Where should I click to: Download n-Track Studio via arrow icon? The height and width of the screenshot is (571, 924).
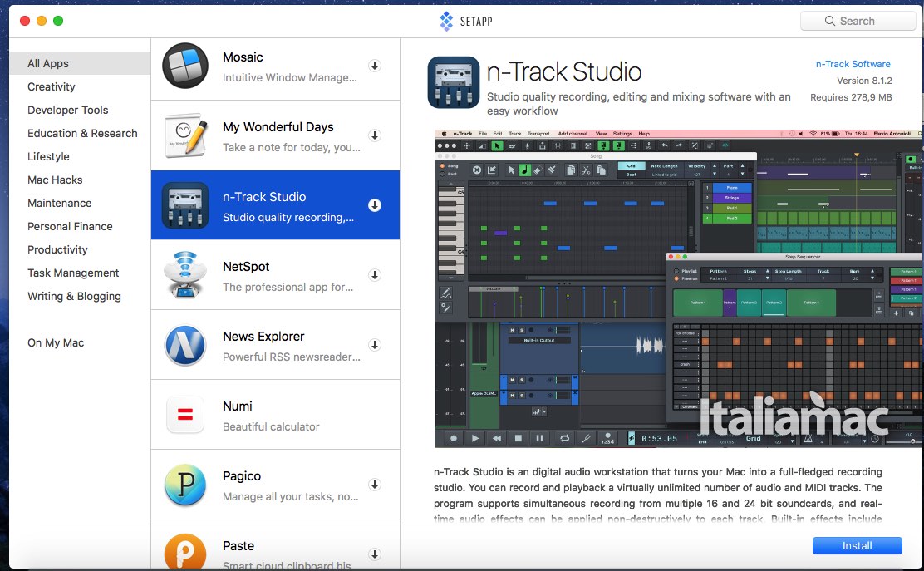pyautogui.click(x=374, y=205)
